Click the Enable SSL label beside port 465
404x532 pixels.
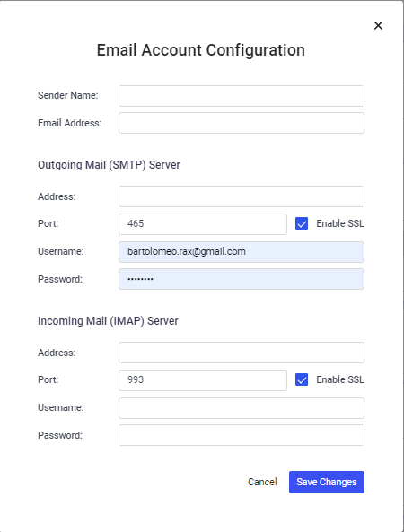(340, 223)
